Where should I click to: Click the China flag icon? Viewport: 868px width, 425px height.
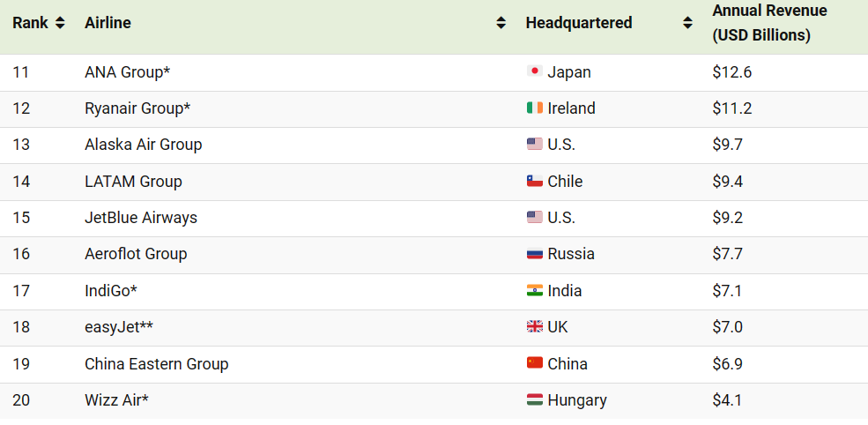click(535, 363)
